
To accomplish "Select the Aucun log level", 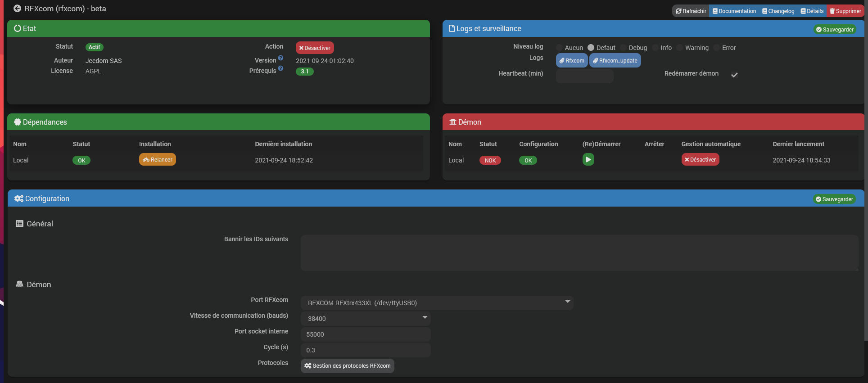I will click(560, 48).
